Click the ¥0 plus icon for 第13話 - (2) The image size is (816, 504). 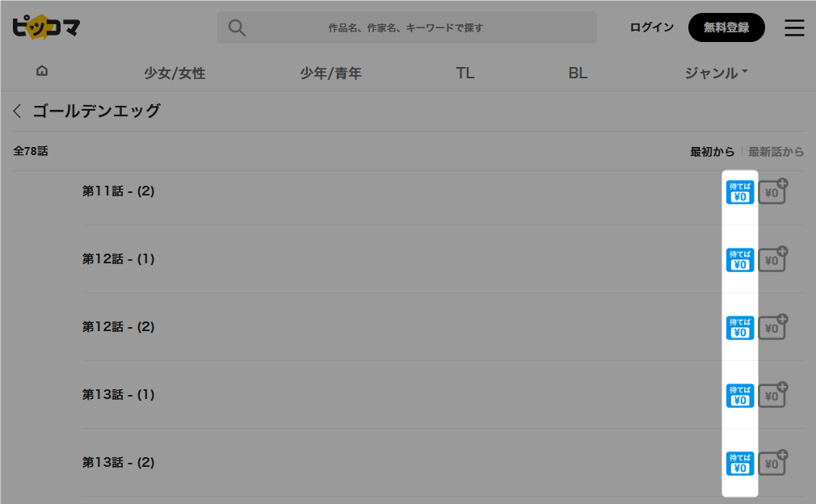[x=773, y=462]
